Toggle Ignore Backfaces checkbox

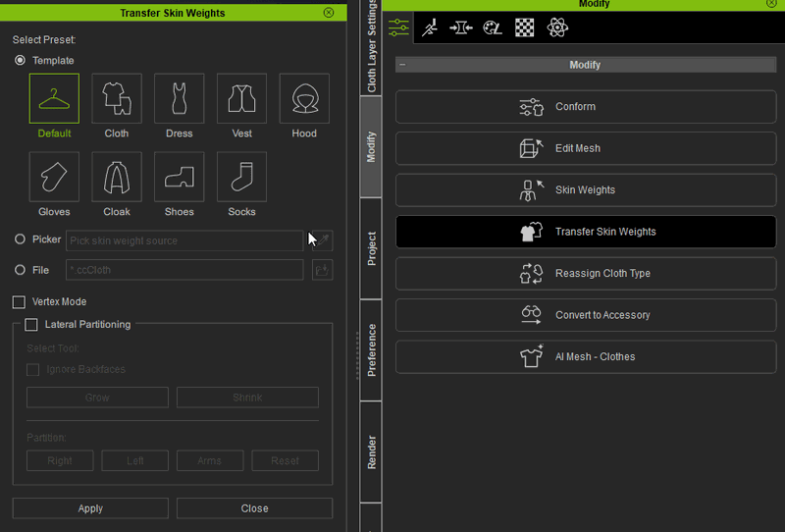(x=33, y=370)
